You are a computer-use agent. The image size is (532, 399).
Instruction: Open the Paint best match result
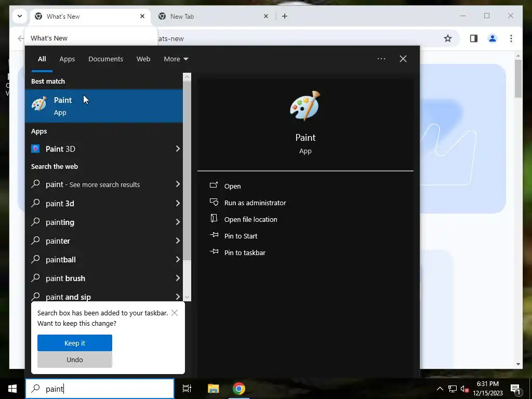pos(104,105)
